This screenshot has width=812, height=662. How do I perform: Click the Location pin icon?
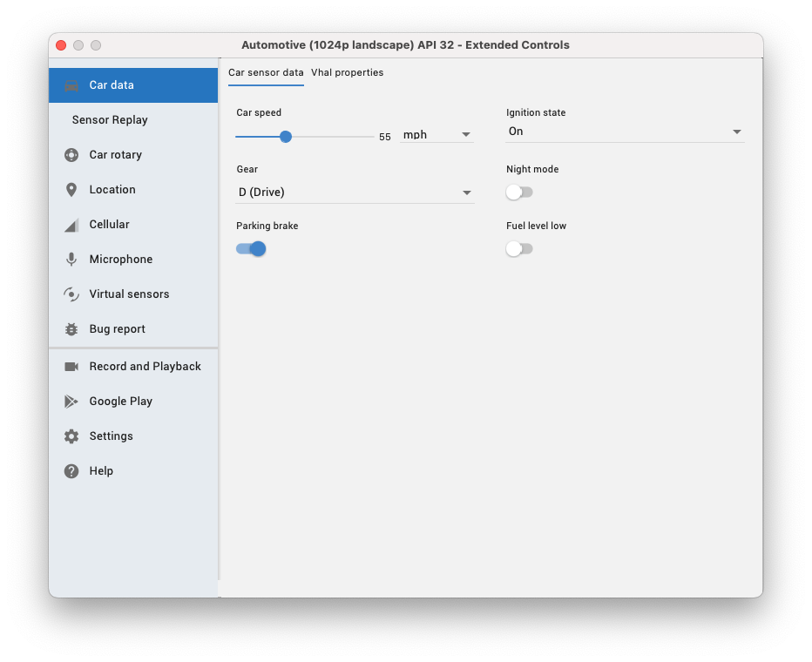pyautogui.click(x=71, y=190)
